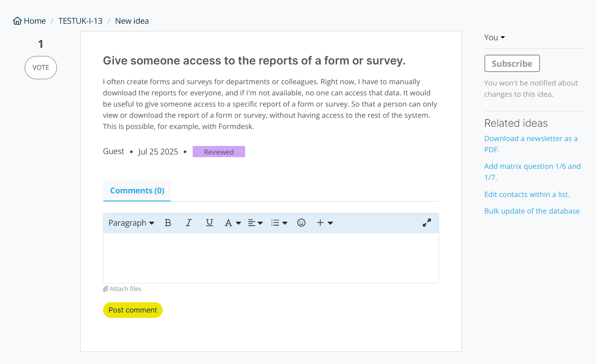Image resolution: width=596 pixels, height=364 pixels.
Task: Expand the Paragraph style dropdown
Action: pos(131,223)
